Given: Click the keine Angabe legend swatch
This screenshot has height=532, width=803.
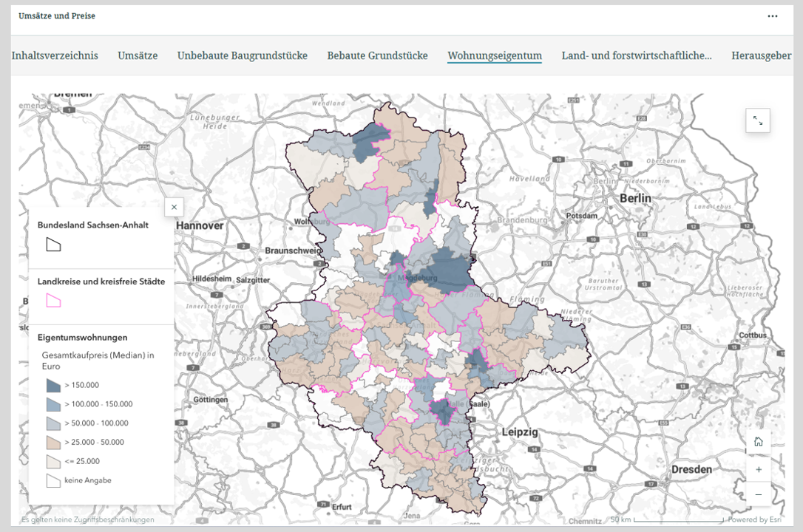Looking at the screenshot, I should tap(53, 481).
